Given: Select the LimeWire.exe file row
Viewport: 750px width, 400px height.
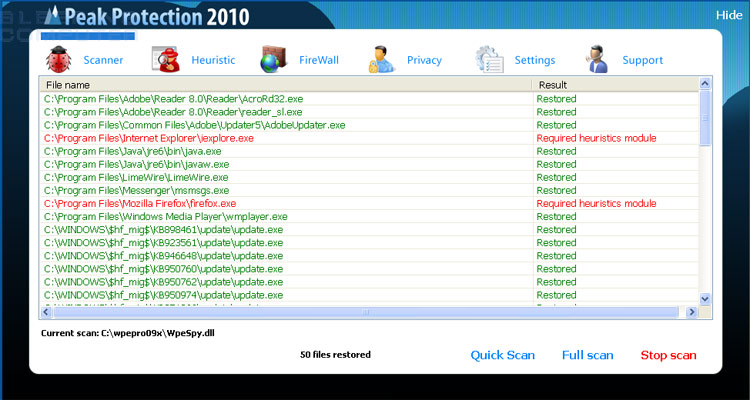Looking at the screenshot, I should (x=369, y=178).
